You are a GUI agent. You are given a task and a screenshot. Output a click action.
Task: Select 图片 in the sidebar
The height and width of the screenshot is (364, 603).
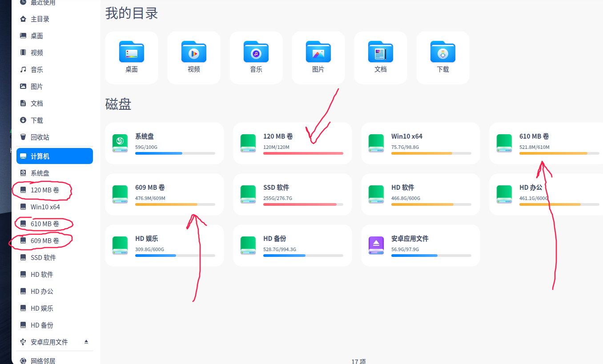click(55, 87)
